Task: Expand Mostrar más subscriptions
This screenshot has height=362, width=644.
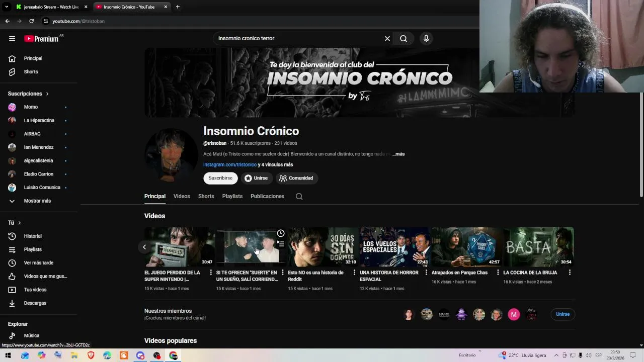Action: tap(38, 201)
